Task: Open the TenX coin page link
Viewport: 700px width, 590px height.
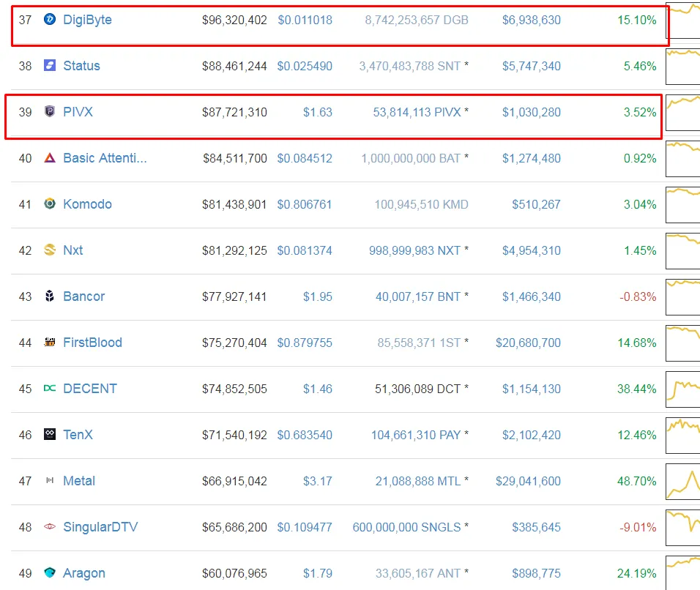Action: pyautogui.click(x=78, y=435)
